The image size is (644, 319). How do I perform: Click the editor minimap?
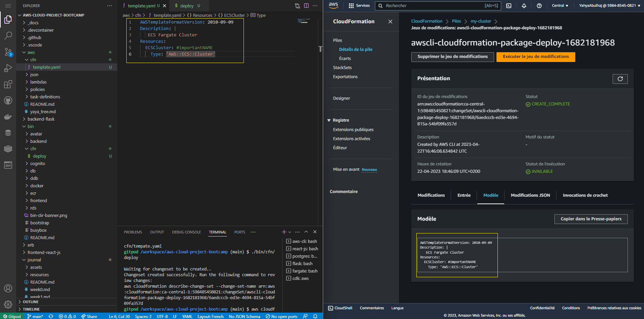304,21
